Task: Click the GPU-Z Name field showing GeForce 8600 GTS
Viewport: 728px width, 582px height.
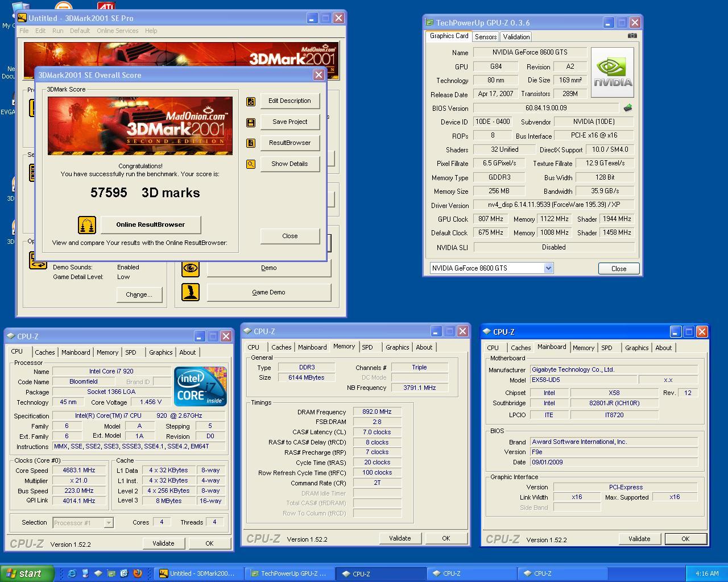Action: [x=530, y=52]
